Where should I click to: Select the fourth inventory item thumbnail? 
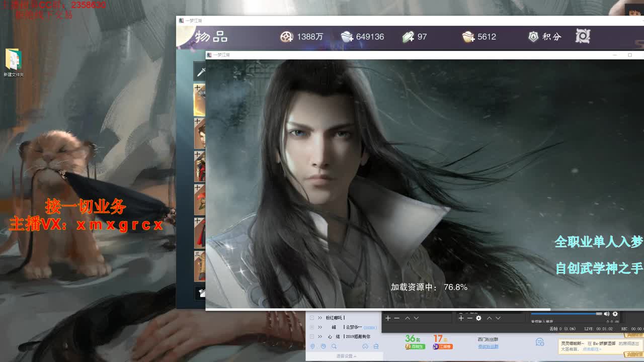click(200, 200)
